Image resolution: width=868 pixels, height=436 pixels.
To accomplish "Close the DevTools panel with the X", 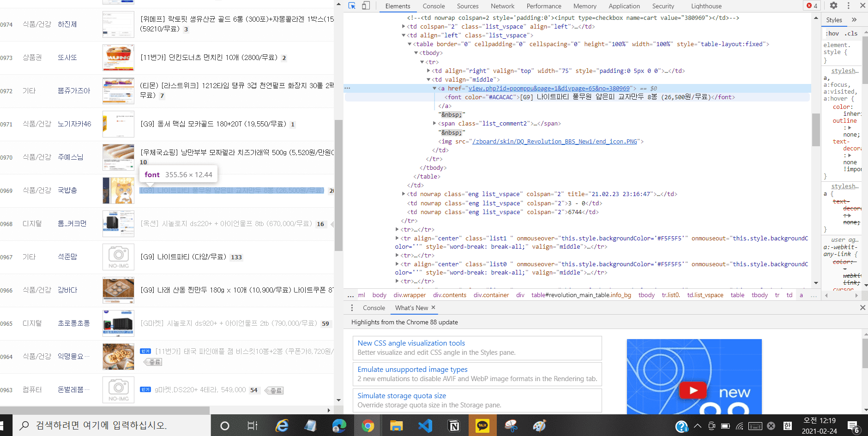I will [x=862, y=6].
